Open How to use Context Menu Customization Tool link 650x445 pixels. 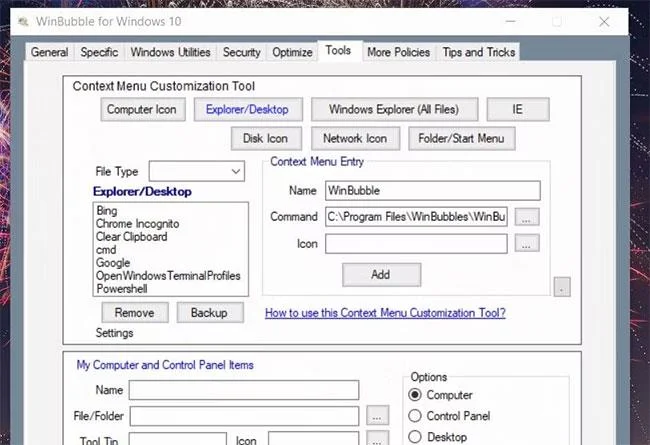click(x=385, y=313)
